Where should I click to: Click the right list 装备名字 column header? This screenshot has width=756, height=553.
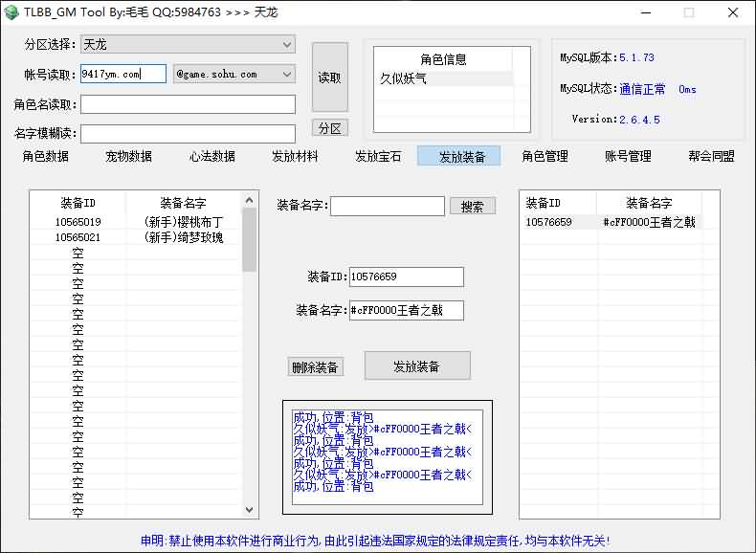(649, 203)
